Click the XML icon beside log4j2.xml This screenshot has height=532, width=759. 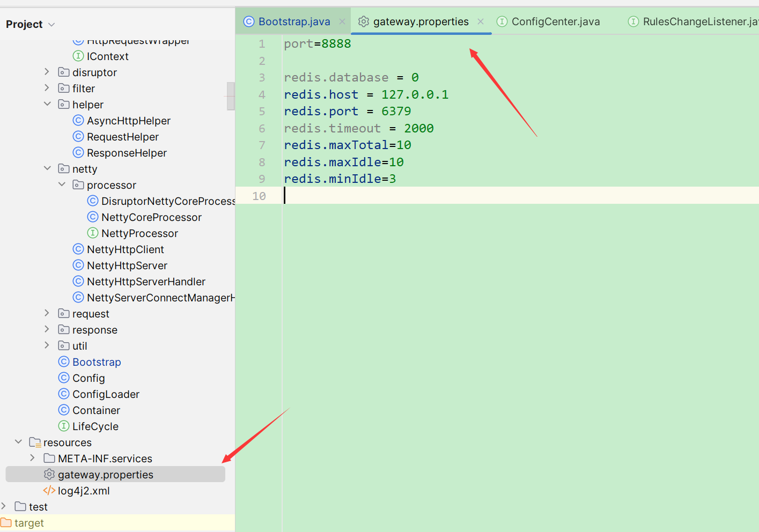click(49, 491)
